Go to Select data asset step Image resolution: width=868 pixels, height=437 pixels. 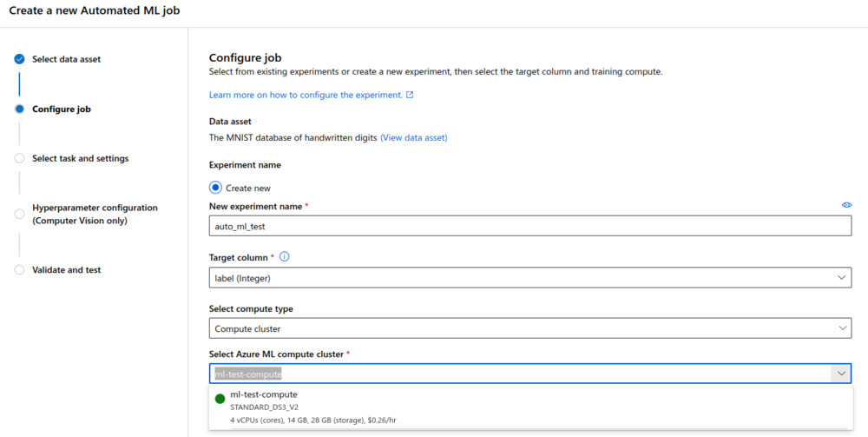66,59
